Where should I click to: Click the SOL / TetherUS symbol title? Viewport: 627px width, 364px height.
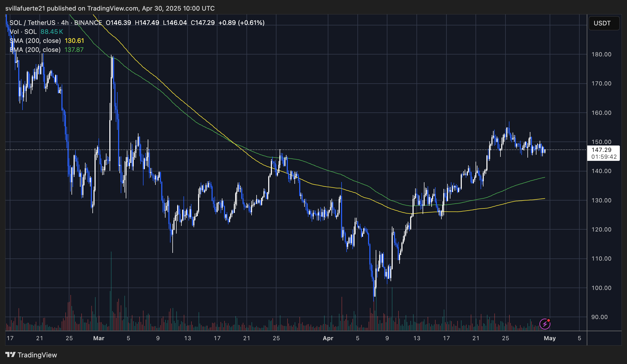tap(32, 23)
